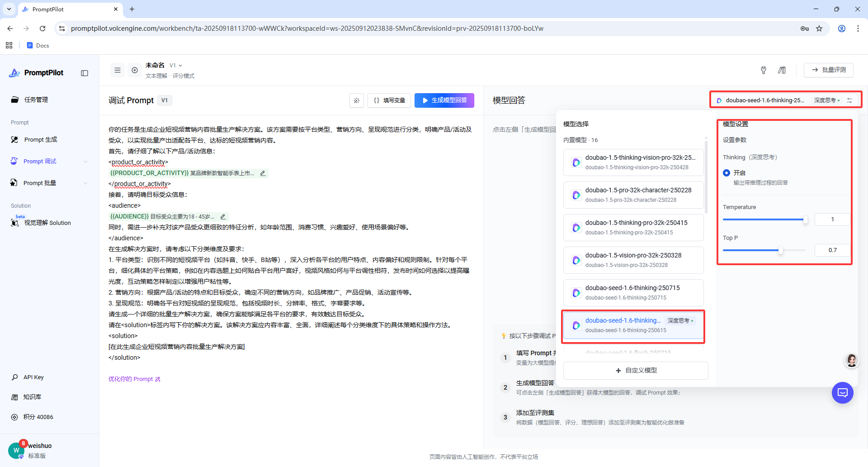
Task: Click the icon of doubao-1.5-pro-32k-character model
Action: (x=576, y=195)
